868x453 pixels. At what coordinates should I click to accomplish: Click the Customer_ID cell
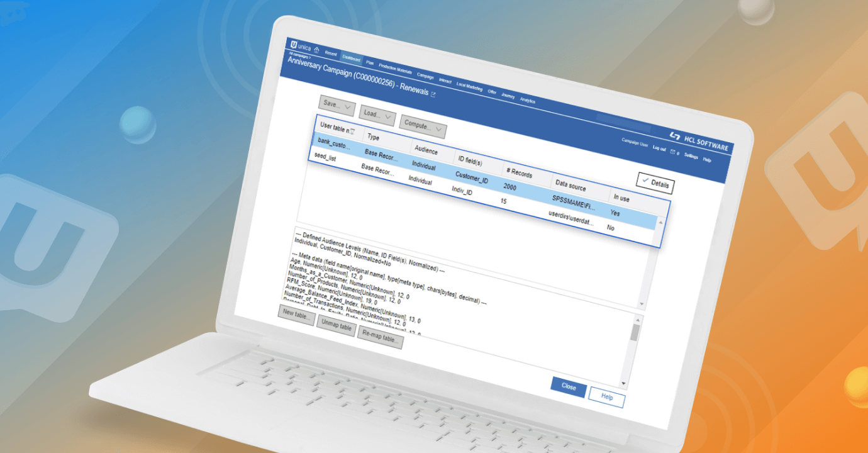click(x=472, y=179)
